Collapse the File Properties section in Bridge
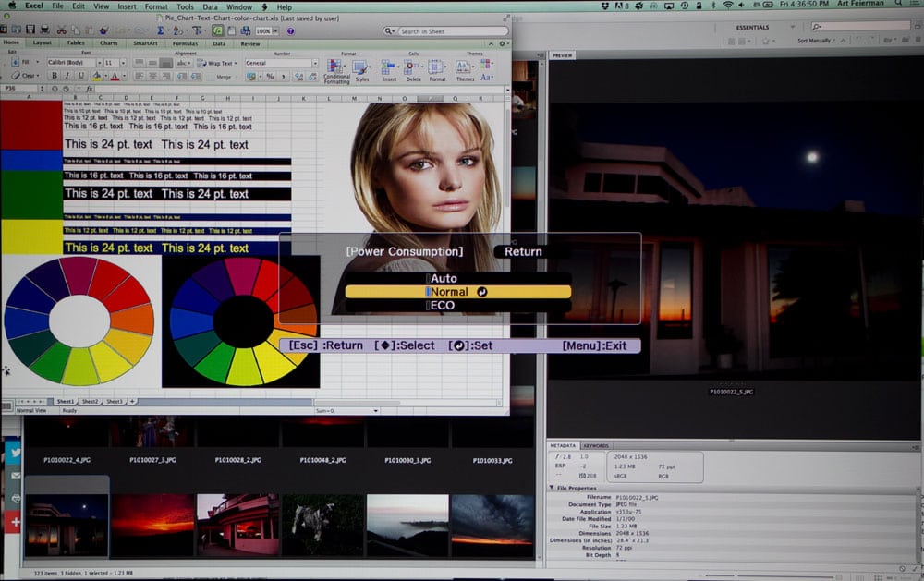Viewport: 924px width, 581px height. (552, 488)
